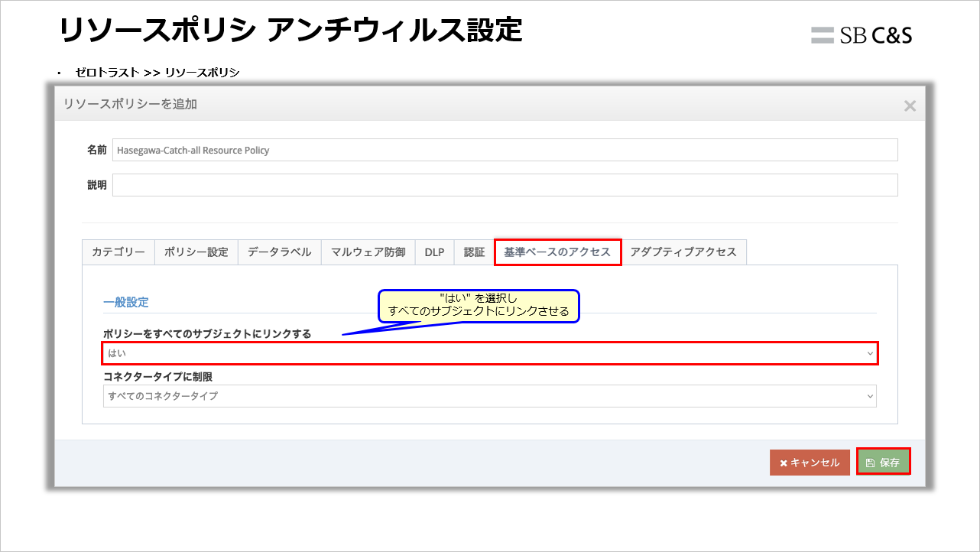This screenshot has width=980, height=552.
Task: Click the 保存 button
Action: click(x=884, y=463)
